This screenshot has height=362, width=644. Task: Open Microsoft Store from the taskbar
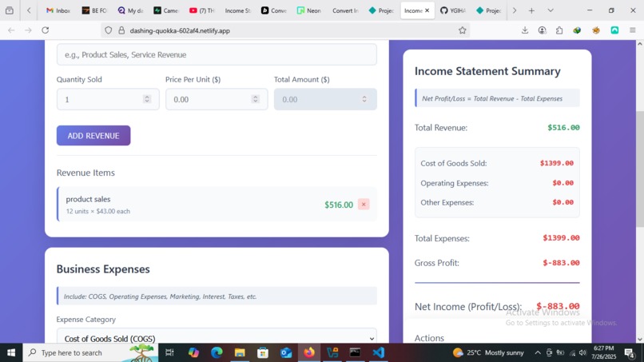263,352
